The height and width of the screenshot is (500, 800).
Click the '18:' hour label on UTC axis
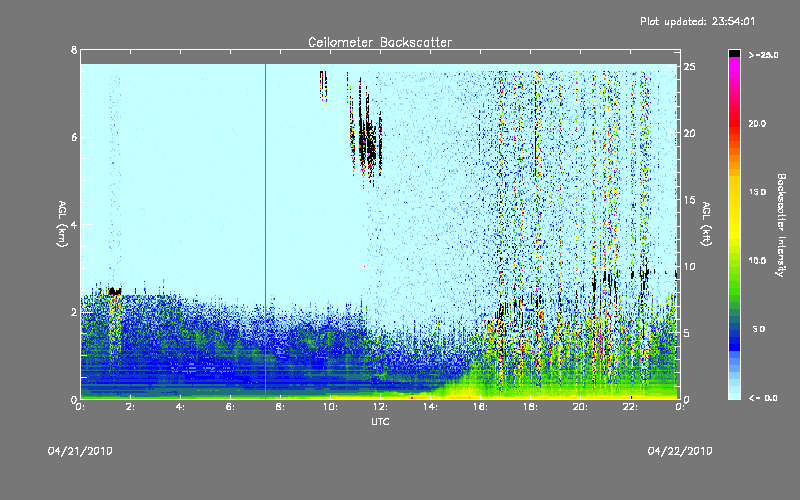530,407
